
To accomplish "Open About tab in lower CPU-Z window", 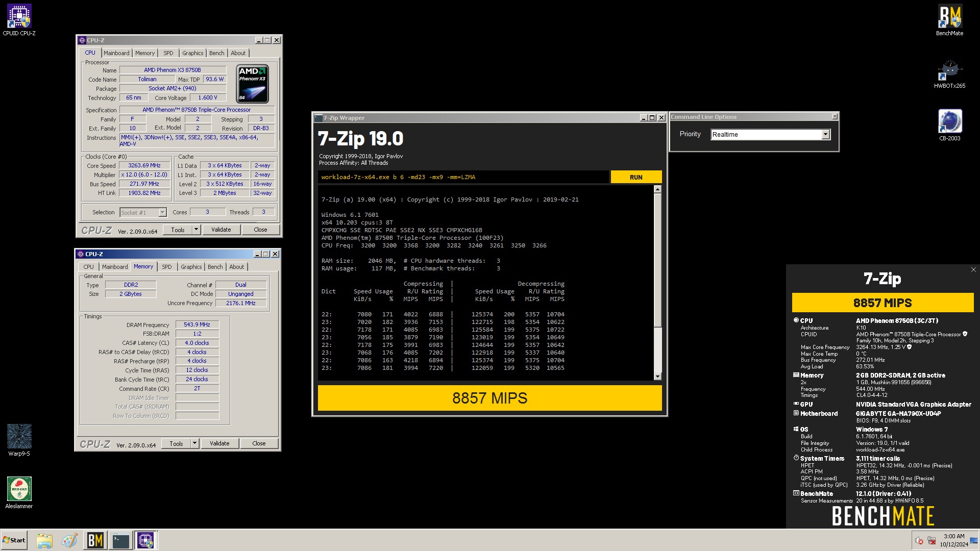I will pos(237,267).
